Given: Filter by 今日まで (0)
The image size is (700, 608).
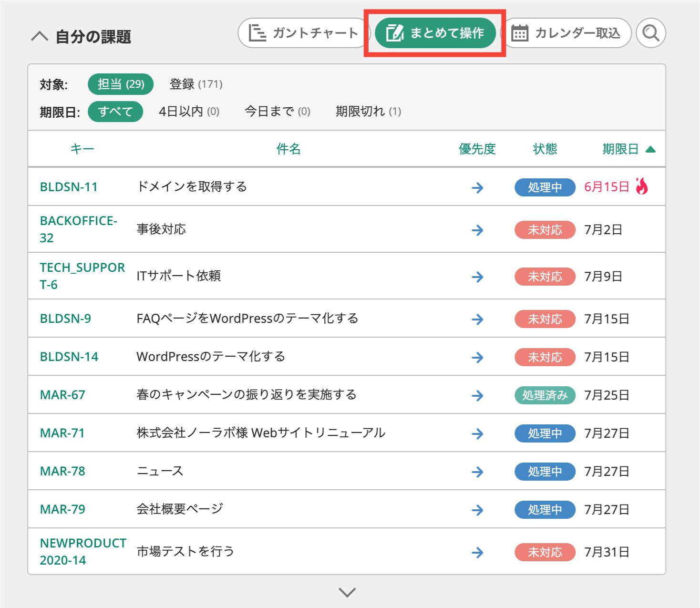Looking at the screenshot, I should click(x=278, y=112).
